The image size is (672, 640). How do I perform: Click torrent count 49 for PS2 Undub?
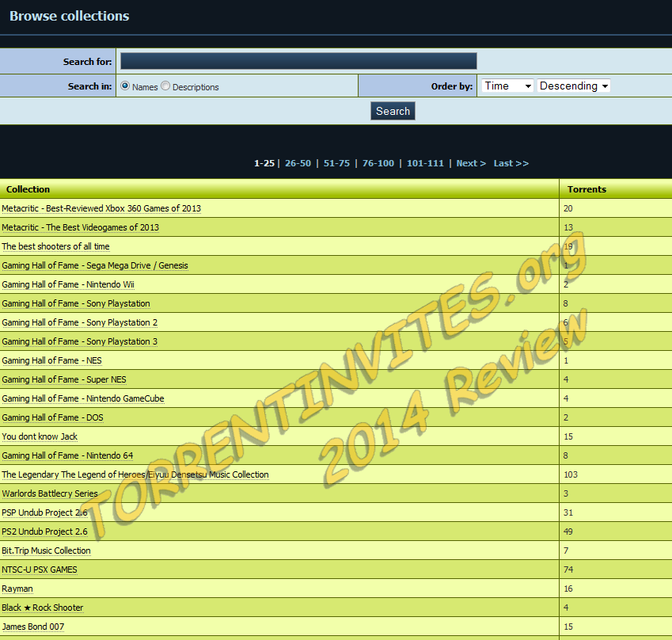(x=568, y=531)
